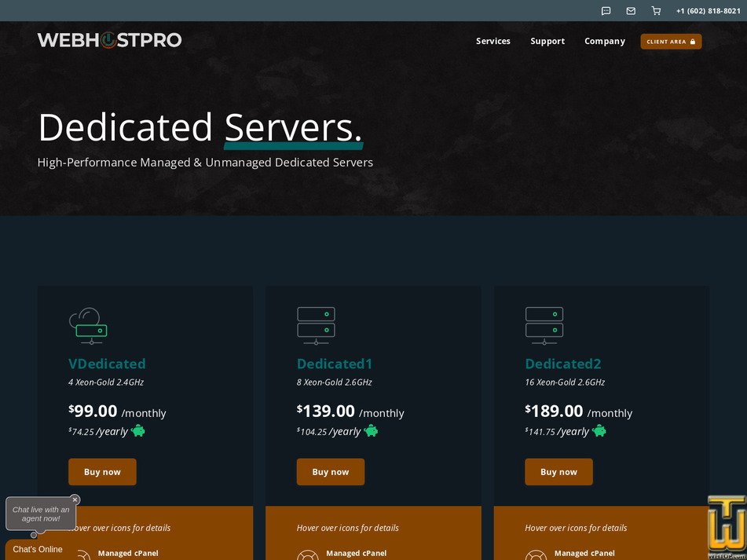The height and width of the screenshot is (560, 747).
Task: Click the Managed cPanel globe icon under Dedicated1
Action: tap(306, 555)
